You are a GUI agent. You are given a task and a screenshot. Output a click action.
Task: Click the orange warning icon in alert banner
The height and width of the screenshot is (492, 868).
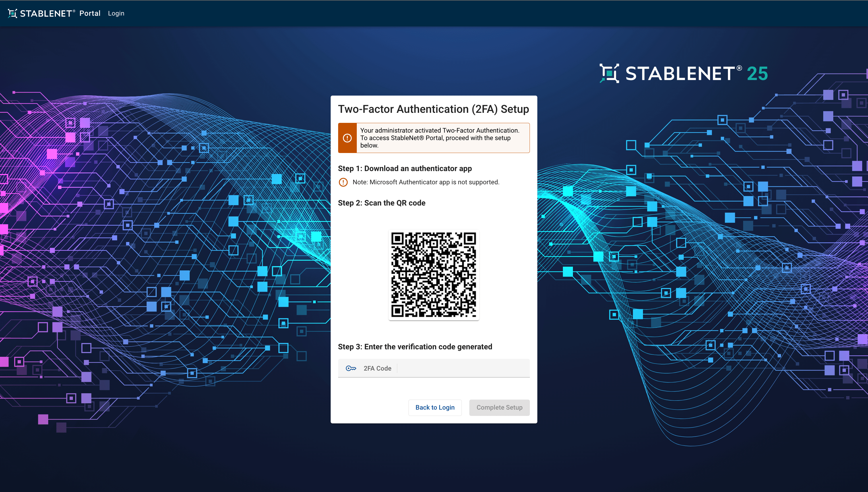(347, 138)
